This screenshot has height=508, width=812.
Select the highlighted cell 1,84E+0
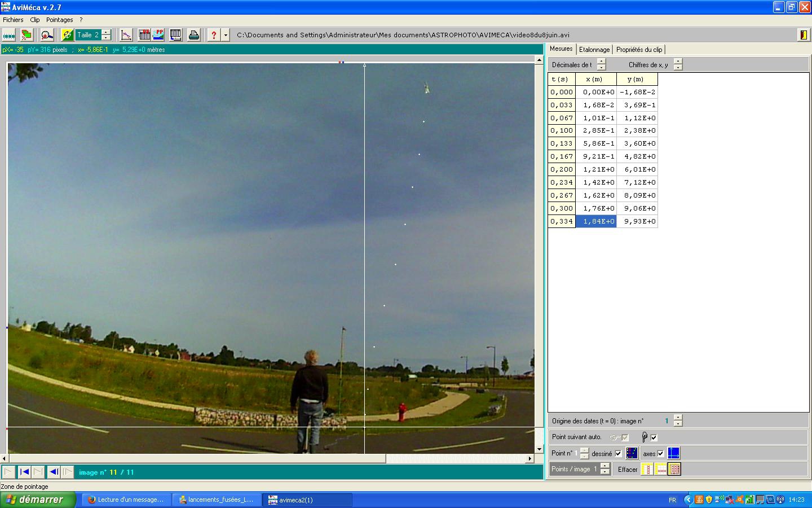[x=596, y=221]
